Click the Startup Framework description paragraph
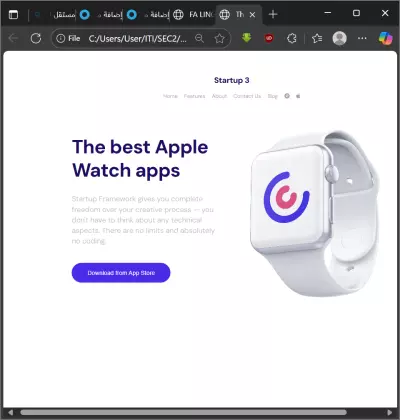 click(x=143, y=220)
